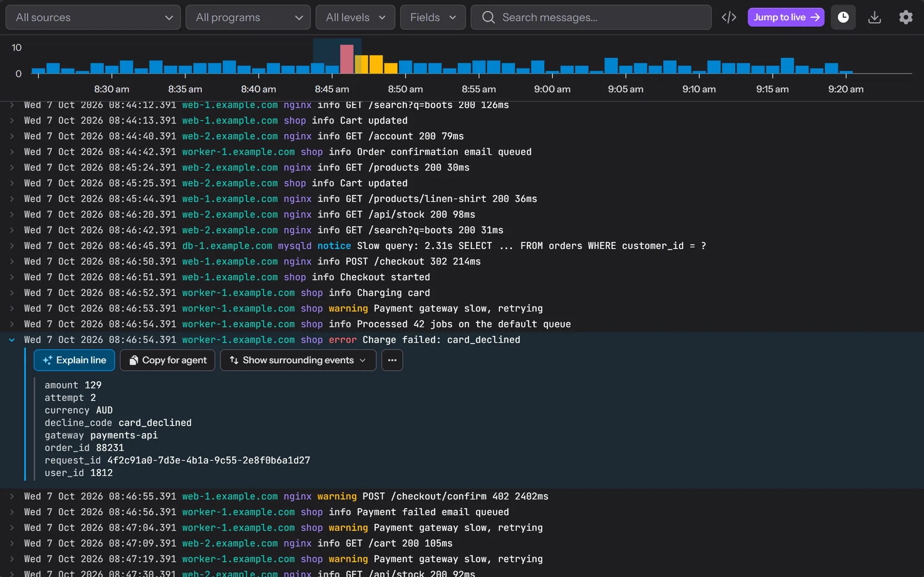Click the decline_code card_declined field
This screenshot has width=924, height=577.
pyautogui.click(x=118, y=423)
